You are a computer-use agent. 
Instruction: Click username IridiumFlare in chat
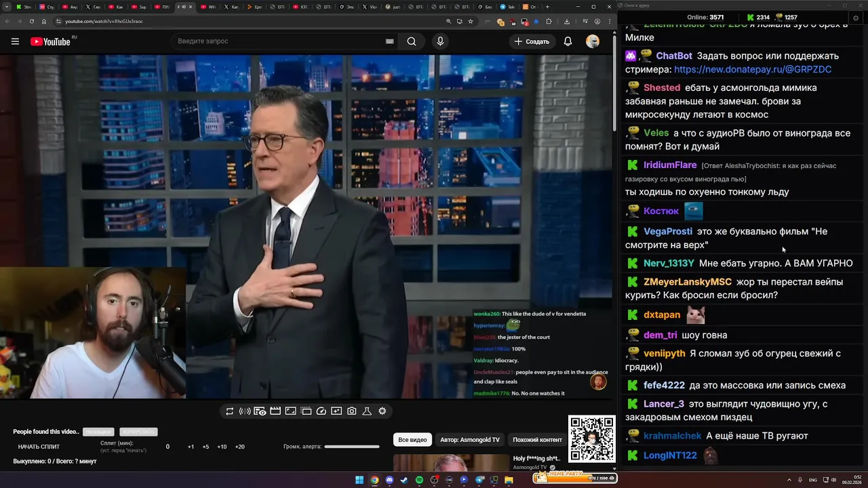coord(670,165)
